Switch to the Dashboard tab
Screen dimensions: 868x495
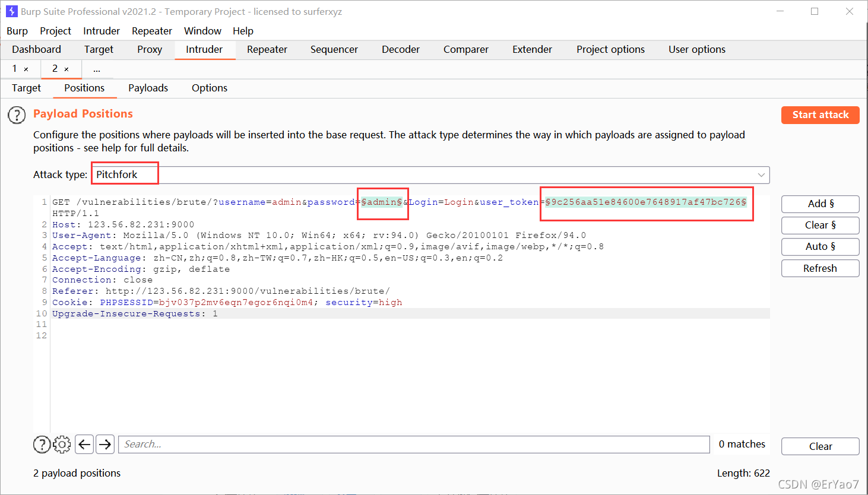coord(36,49)
